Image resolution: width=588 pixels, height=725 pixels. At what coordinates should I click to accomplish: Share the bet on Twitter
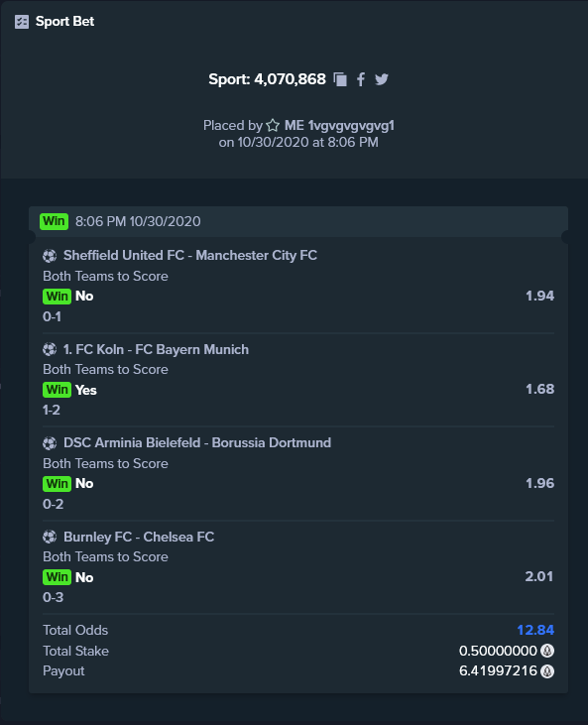[382, 79]
